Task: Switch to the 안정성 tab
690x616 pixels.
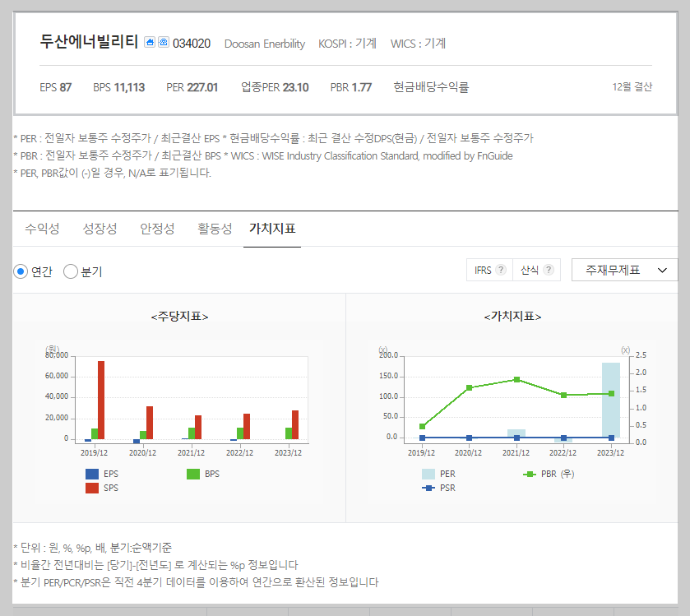Action: (158, 229)
